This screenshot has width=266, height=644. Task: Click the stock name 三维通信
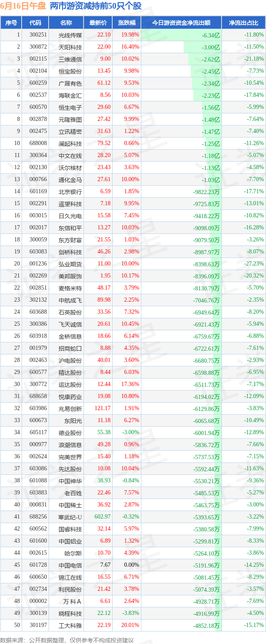(x=70, y=59)
